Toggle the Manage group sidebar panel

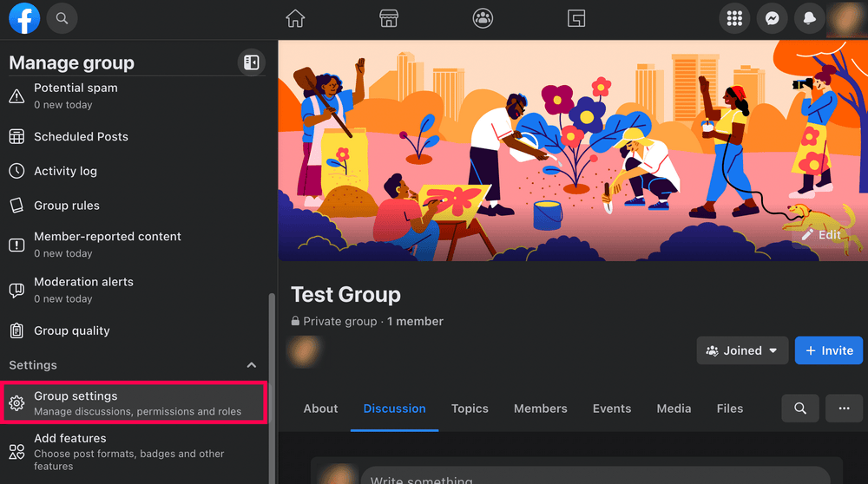251,62
